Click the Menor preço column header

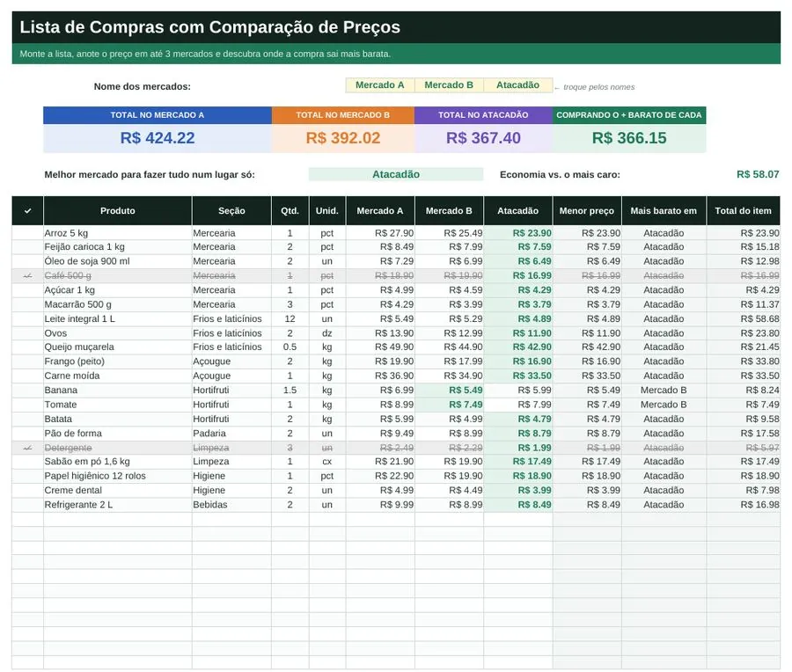point(587,211)
